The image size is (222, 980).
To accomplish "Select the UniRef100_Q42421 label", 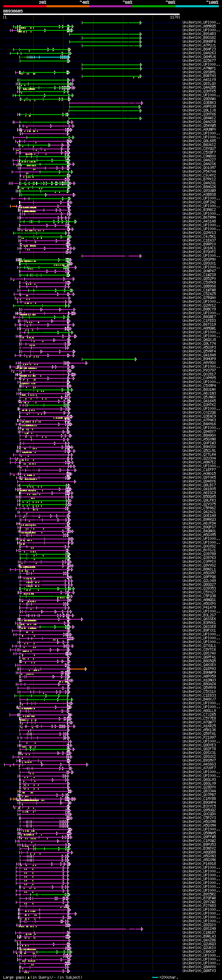I will point(199,512).
